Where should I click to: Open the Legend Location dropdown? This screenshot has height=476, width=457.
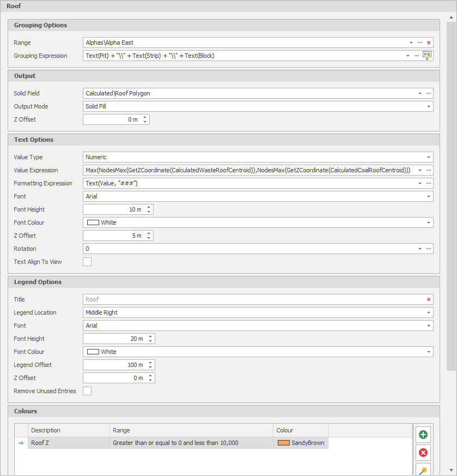[x=428, y=312]
